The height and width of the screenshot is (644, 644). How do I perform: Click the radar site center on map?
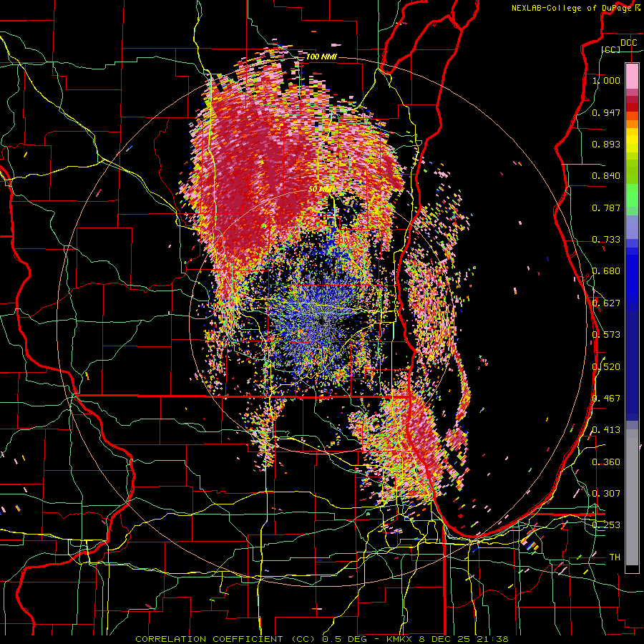pos(322,321)
